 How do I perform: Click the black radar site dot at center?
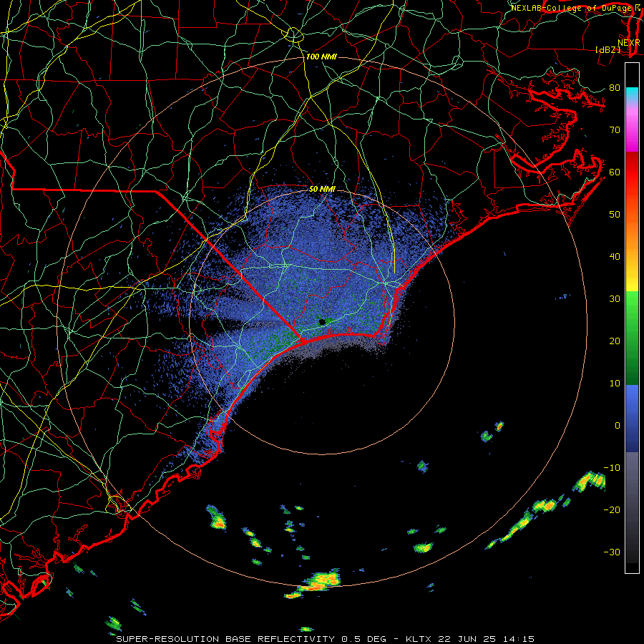click(323, 322)
